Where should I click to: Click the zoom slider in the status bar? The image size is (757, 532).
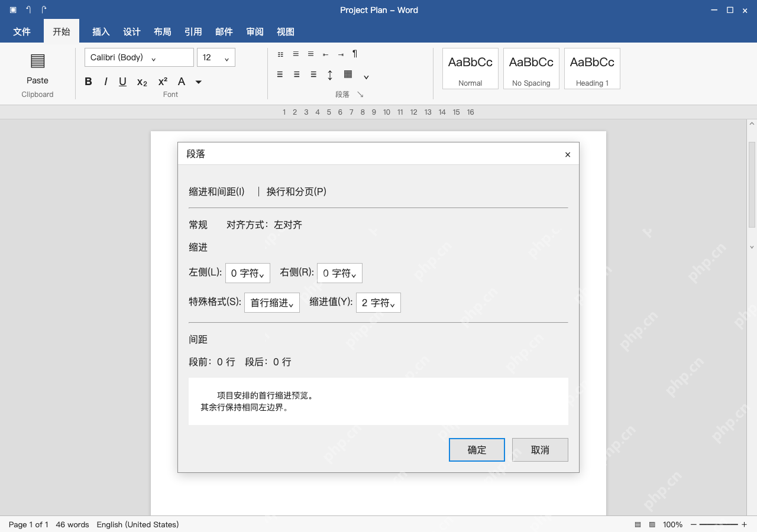[x=719, y=524]
